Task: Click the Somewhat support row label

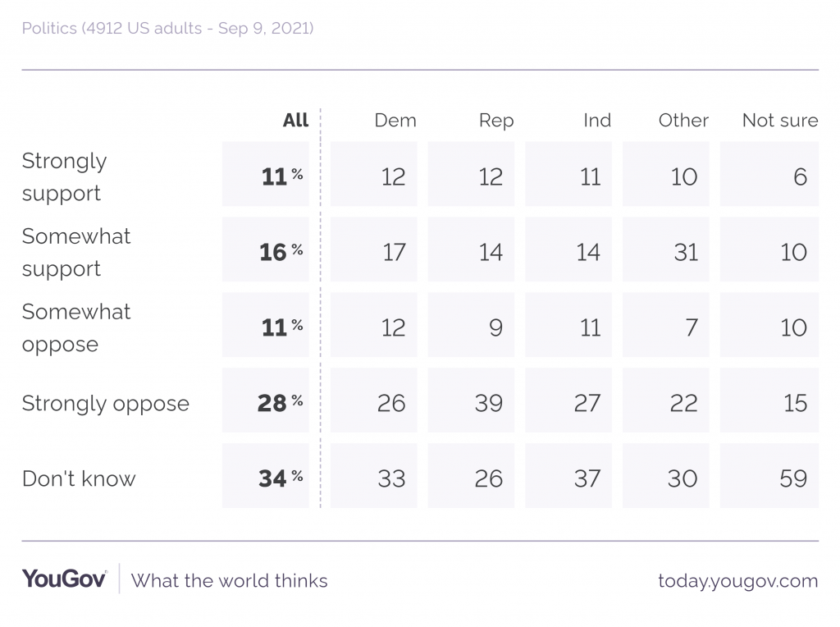Action: point(76,252)
